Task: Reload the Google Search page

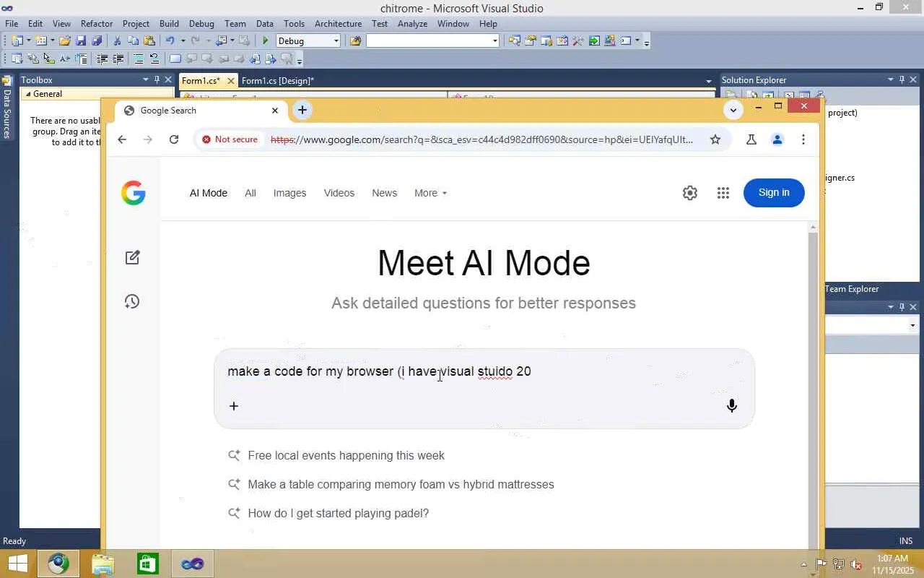Action: pos(174,139)
